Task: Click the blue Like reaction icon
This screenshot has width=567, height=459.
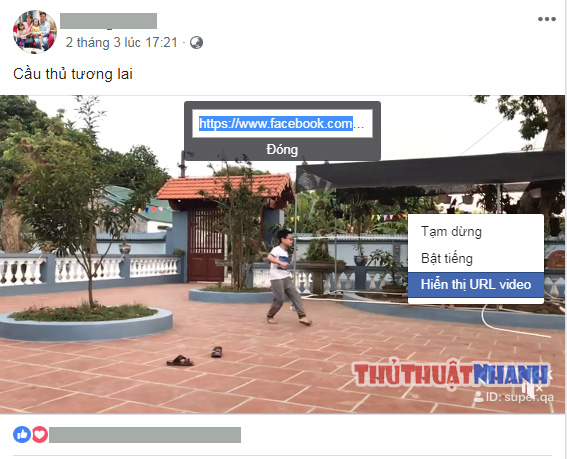Action: [x=22, y=434]
